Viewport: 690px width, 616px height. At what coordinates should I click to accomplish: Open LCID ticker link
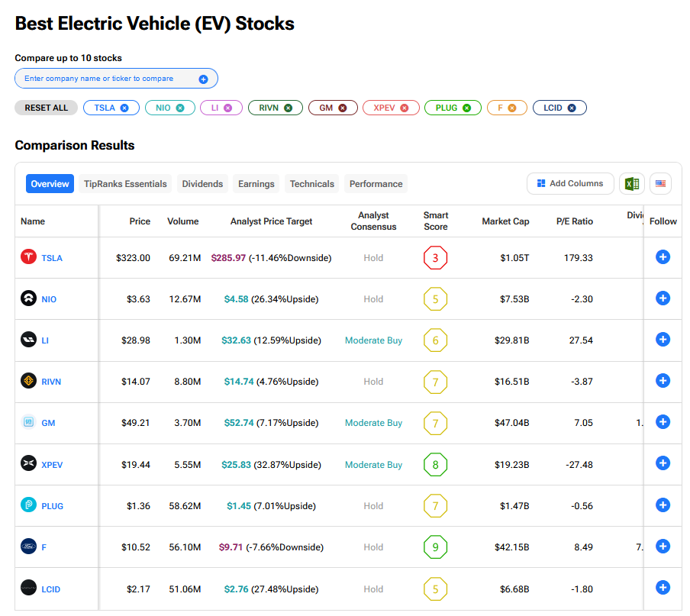pos(50,589)
